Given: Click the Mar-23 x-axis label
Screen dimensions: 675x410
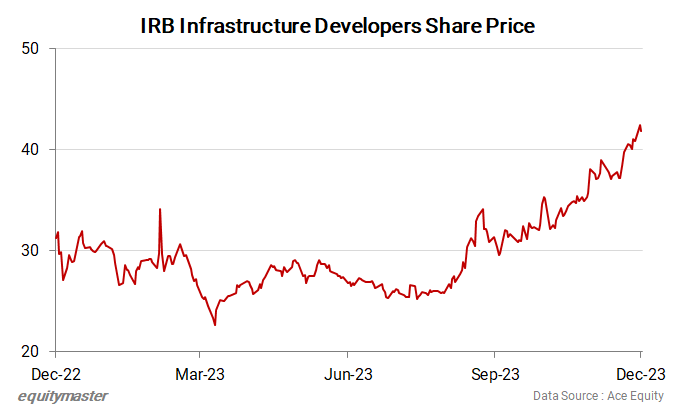Looking at the screenshot, I should point(200,373).
